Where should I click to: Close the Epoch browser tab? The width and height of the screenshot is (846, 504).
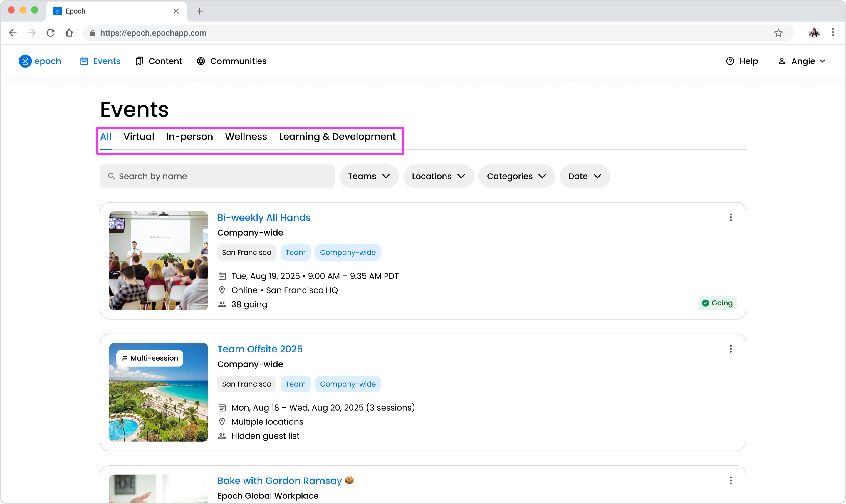tap(176, 11)
